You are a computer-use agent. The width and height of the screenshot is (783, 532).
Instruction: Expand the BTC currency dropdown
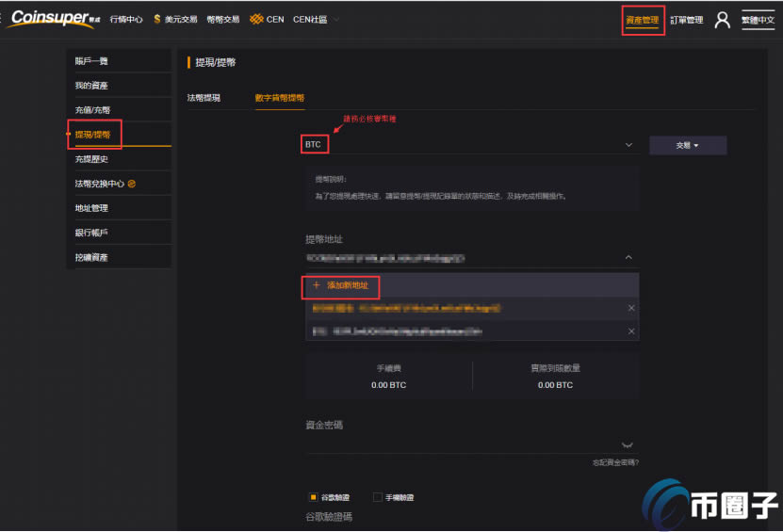click(x=628, y=145)
